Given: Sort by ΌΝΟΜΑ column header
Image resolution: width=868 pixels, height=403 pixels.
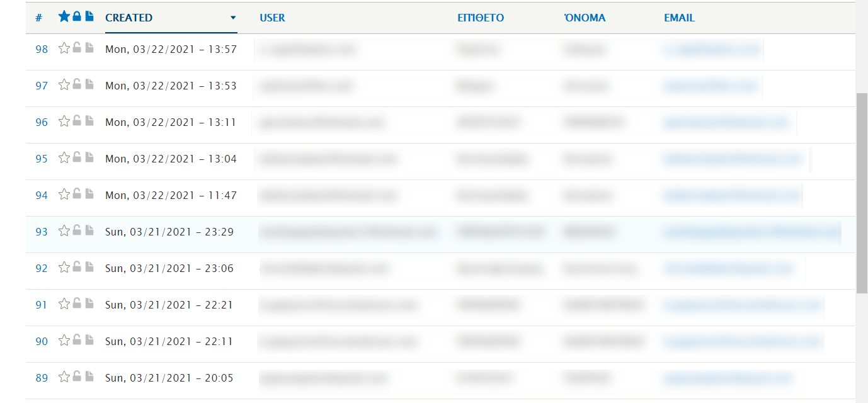Looking at the screenshot, I should click(585, 18).
